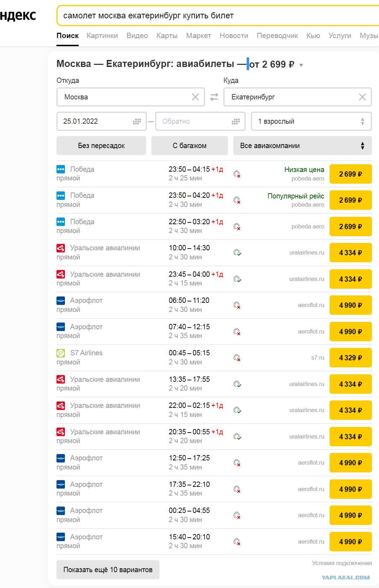Click Победа logo on 23:50–04:15 flight
This screenshot has width=379, height=588.
coord(61,169)
